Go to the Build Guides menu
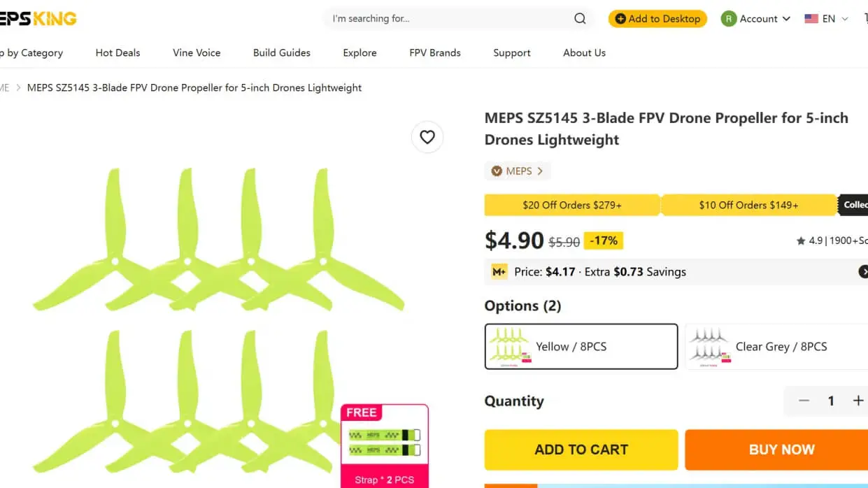The image size is (868, 488). (x=282, y=52)
